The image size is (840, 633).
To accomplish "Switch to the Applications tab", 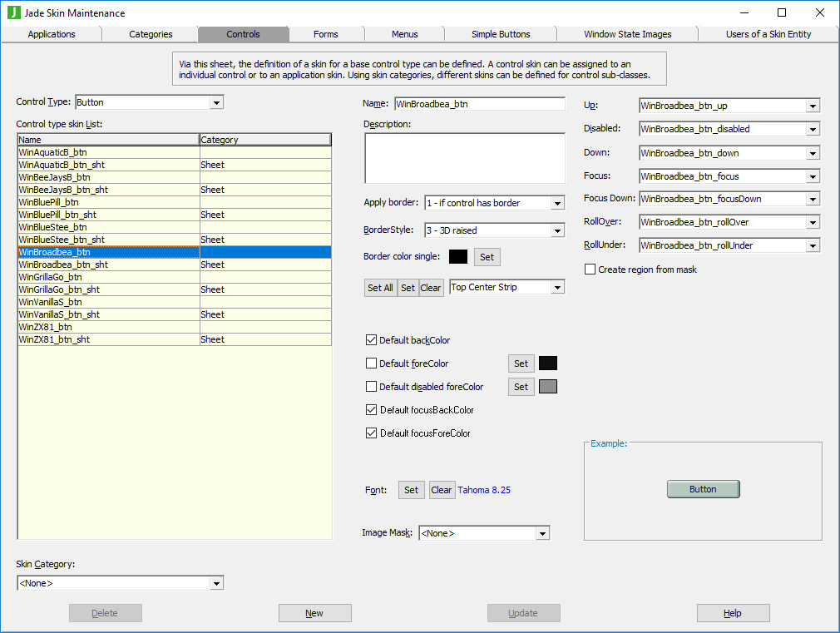I will [x=52, y=34].
